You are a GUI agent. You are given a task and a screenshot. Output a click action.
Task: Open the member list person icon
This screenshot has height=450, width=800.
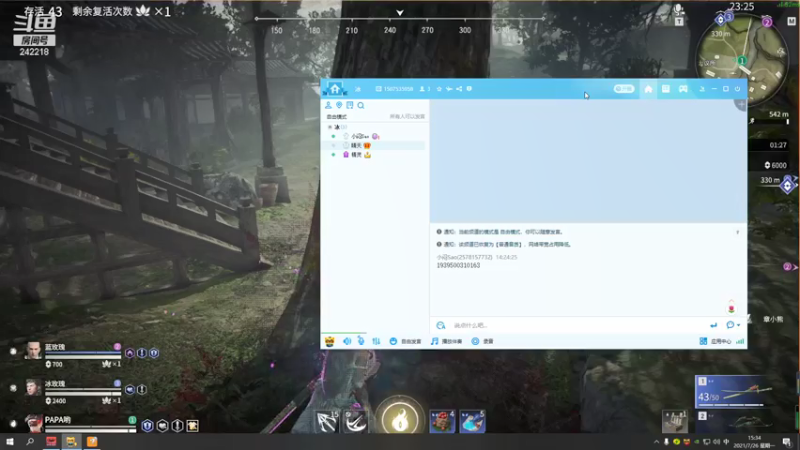[x=328, y=105]
